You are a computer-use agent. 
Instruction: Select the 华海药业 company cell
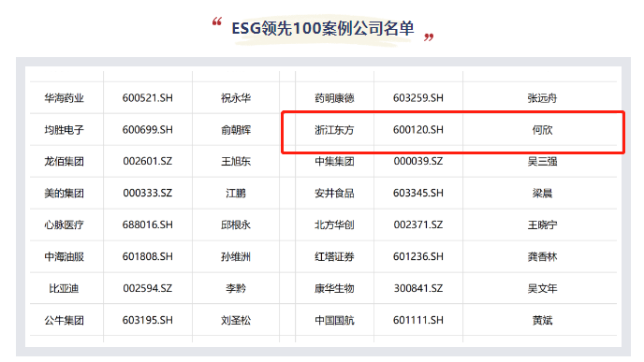(64, 98)
